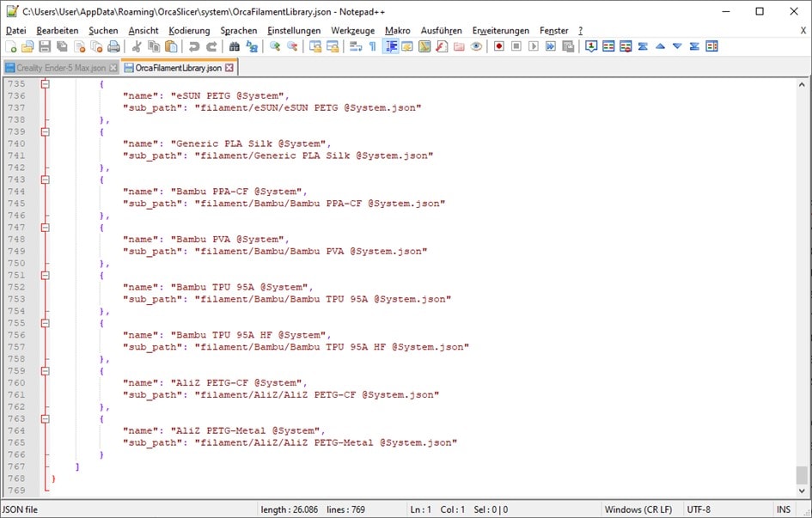Screen dimensions: 812x518
Task: Collapse the fold marker at line 763
Action: 46,419
